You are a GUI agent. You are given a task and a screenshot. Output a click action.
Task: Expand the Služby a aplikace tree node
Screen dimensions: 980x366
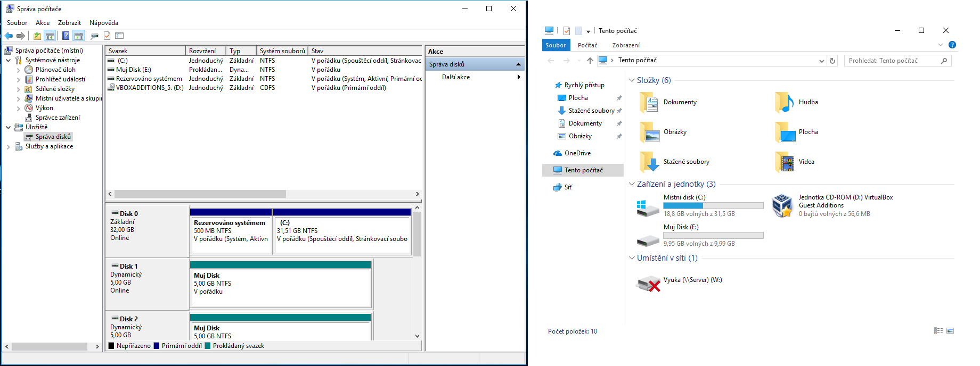(8, 147)
